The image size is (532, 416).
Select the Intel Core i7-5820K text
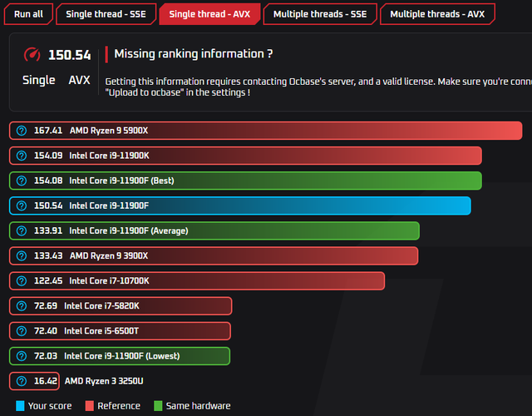click(x=101, y=306)
